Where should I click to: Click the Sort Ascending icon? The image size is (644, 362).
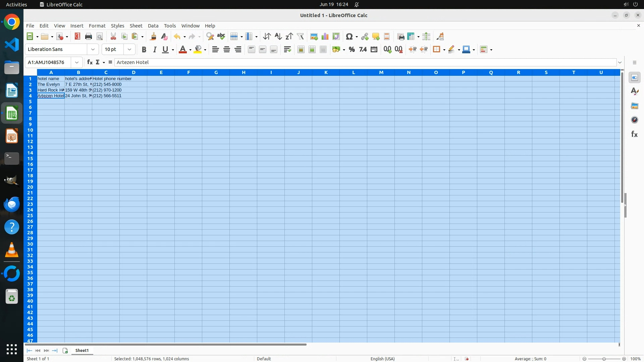[x=278, y=37]
